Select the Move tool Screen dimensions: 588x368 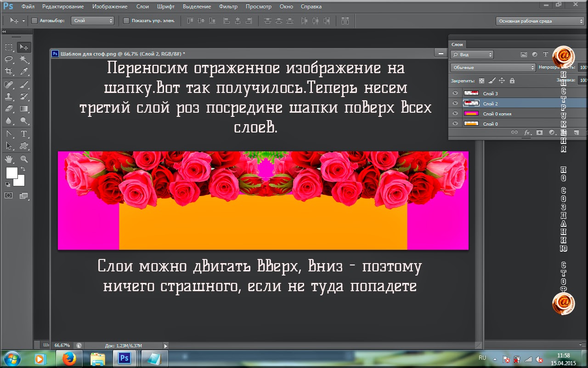pyautogui.click(x=24, y=47)
